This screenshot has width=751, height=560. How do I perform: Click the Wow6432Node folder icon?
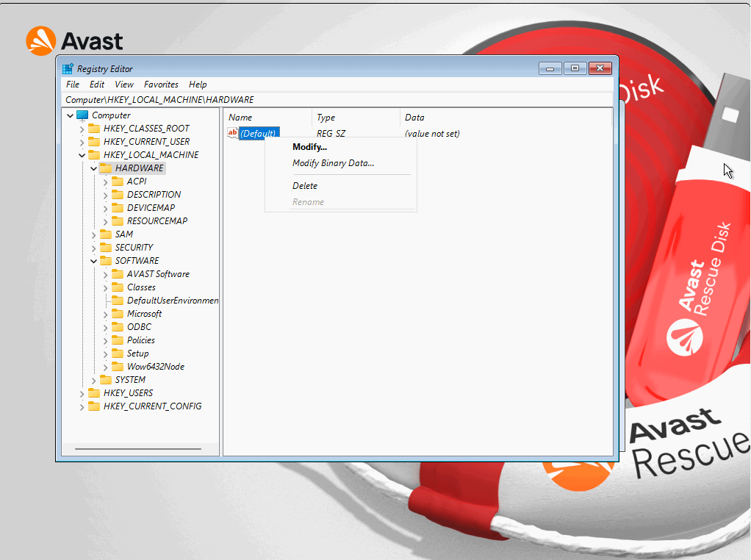[x=118, y=367]
